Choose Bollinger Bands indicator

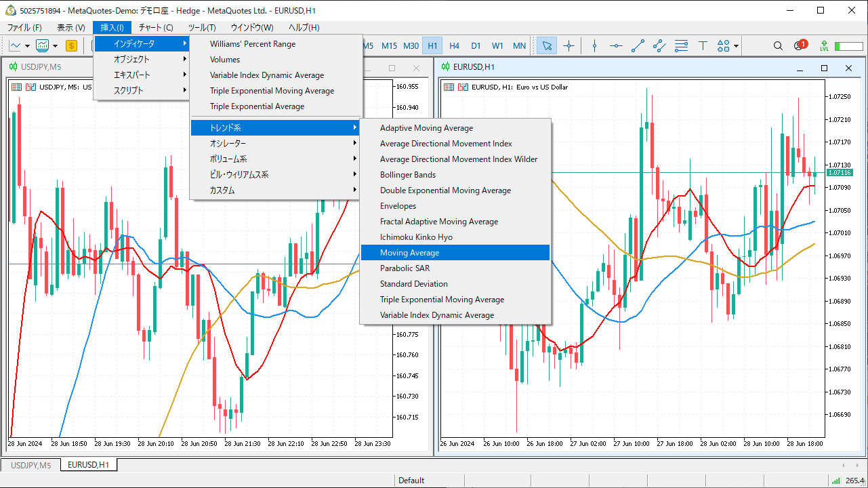[455, 174]
